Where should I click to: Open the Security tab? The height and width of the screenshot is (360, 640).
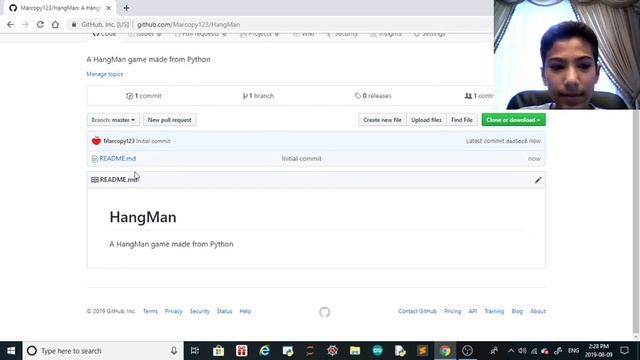[342, 34]
